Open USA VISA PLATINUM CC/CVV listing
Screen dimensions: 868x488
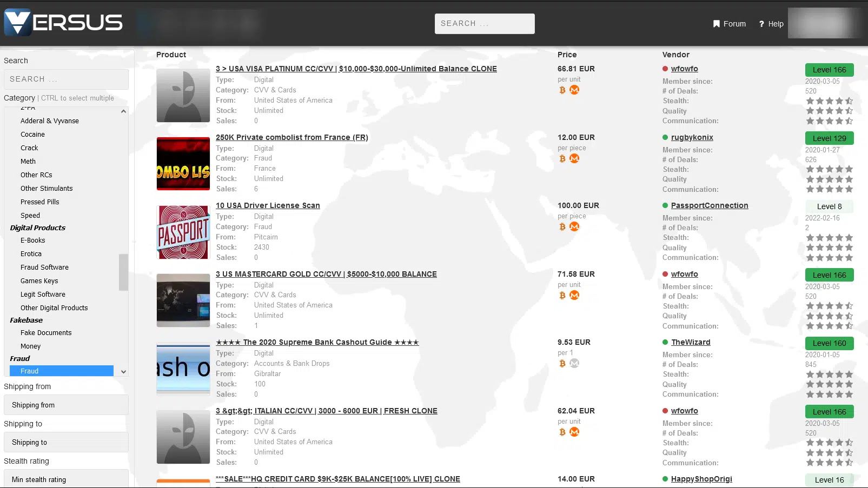[356, 69]
